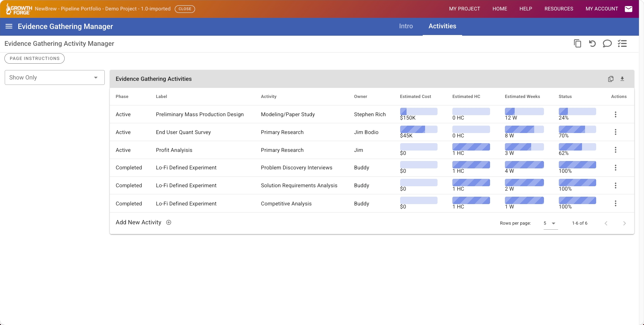Select the Activities tab
Image resolution: width=644 pixels, height=325 pixels.
pyautogui.click(x=442, y=26)
